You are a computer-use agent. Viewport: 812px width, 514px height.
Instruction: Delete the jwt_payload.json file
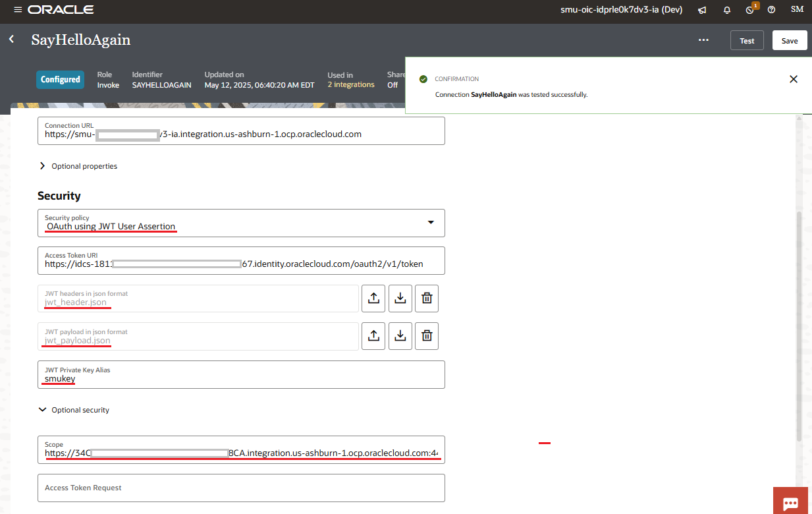click(427, 336)
